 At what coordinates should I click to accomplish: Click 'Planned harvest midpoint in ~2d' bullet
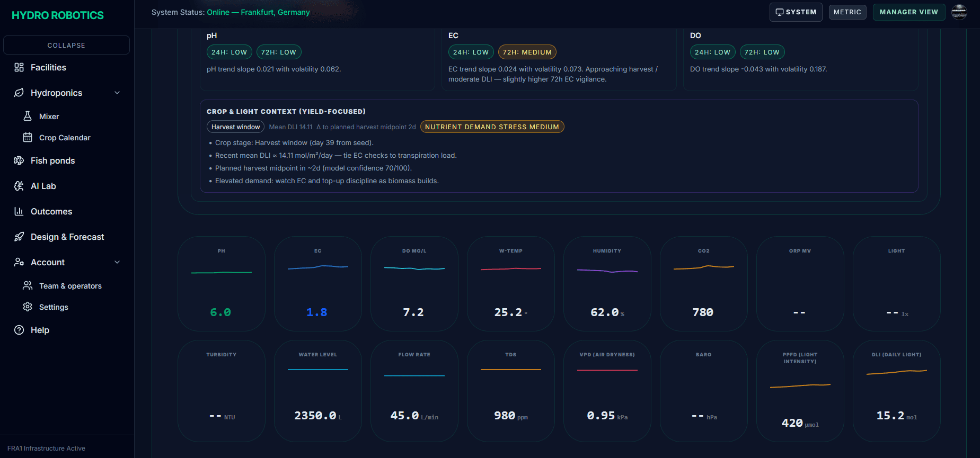pos(313,168)
